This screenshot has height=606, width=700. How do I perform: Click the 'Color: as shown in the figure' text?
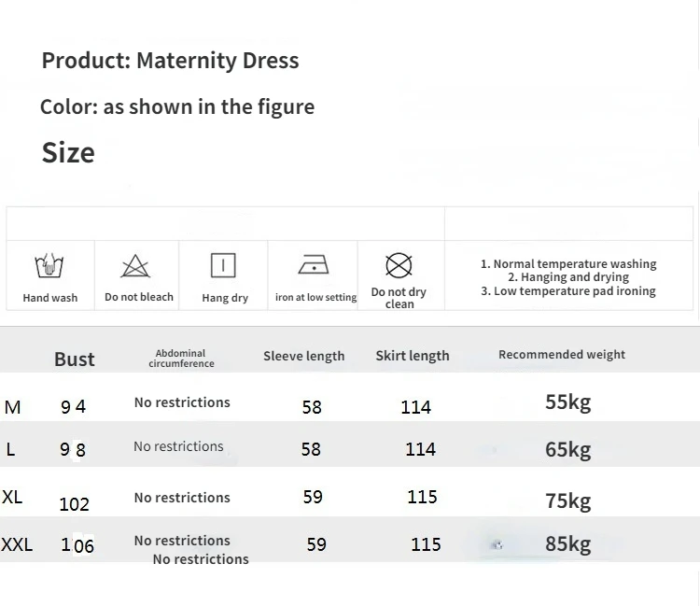coord(176,106)
